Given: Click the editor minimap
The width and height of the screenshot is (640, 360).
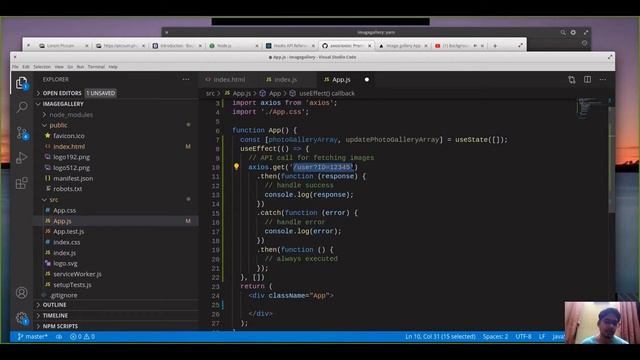Looking at the screenshot, I should point(591,108).
